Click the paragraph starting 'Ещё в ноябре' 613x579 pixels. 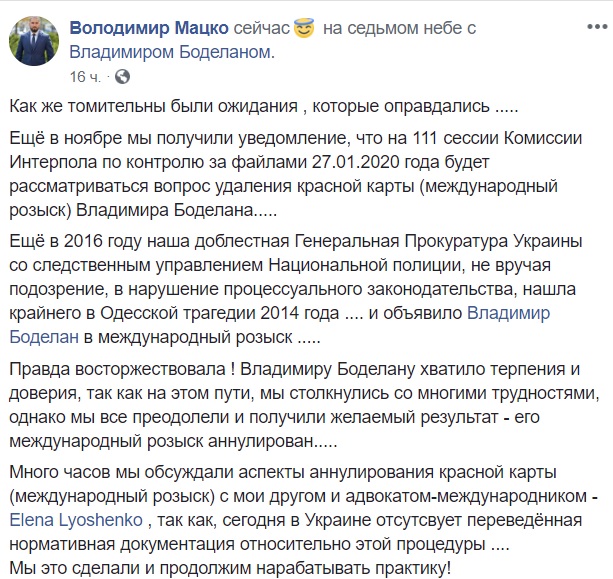[296, 174]
